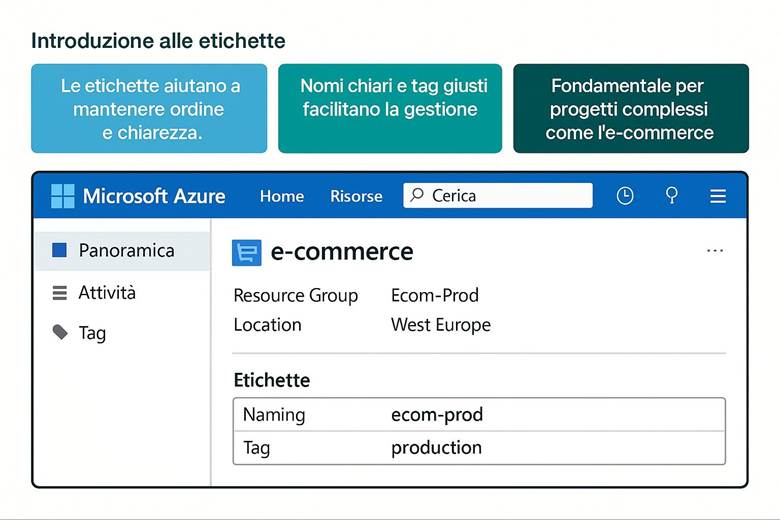Click the blue square Panoramica icon
This screenshot has width=780, height=520.
tap(59, 250)
